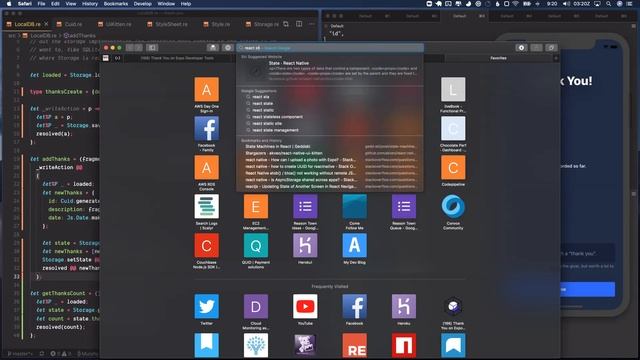This screenshot has width=640, height=360.
Task: Click the volume icon in the menu bar
Action: [567, 4]
